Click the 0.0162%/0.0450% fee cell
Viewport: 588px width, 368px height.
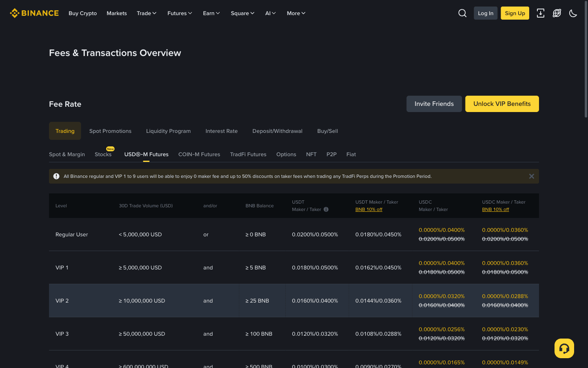tap(378, 267)
